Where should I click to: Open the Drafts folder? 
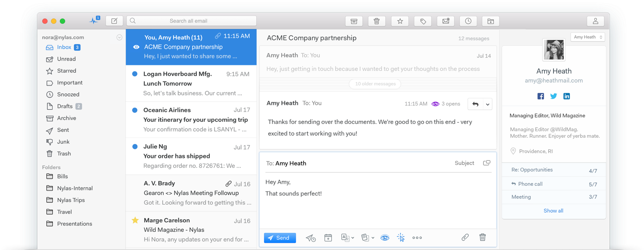point(64,106)
